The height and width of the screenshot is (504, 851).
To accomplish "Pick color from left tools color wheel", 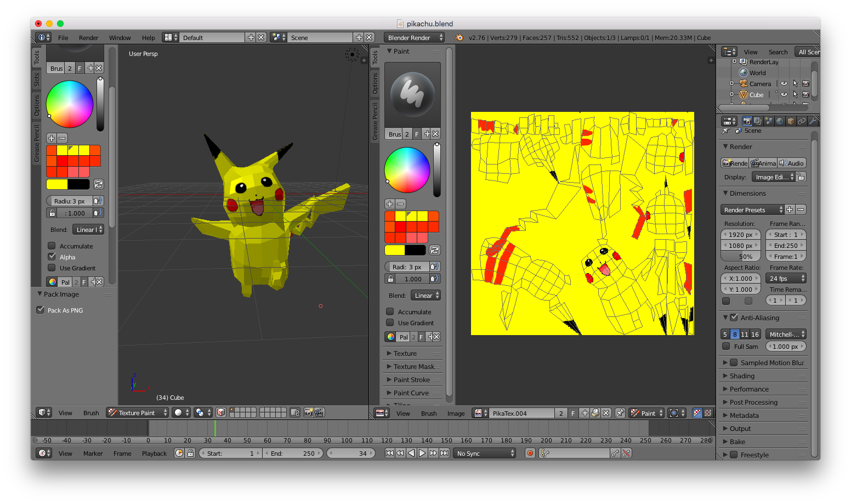I will point(70,104).
